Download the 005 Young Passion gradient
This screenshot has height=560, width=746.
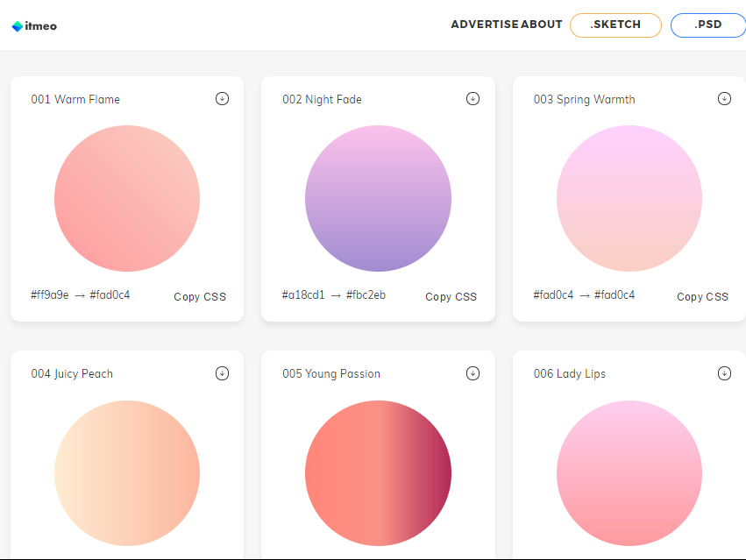tap(472, 373)
